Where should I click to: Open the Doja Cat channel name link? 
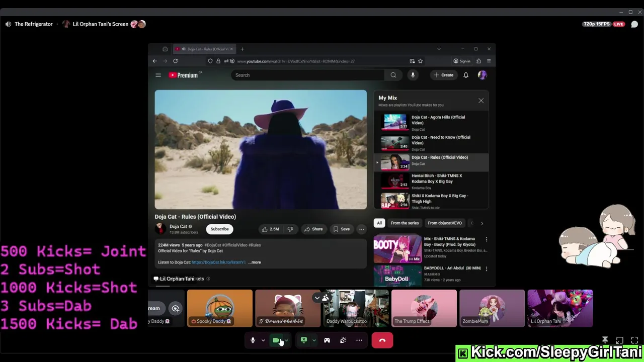pos(178,227)
